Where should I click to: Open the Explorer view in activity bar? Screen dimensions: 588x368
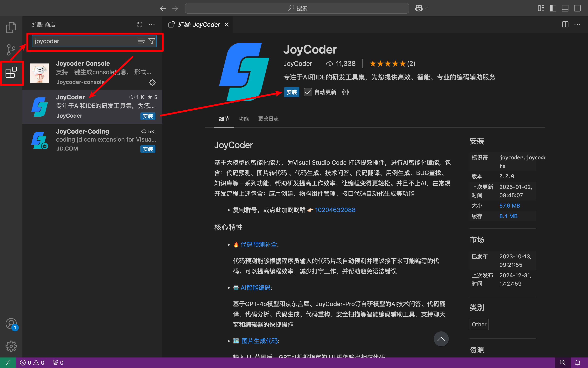coord(11,27)
